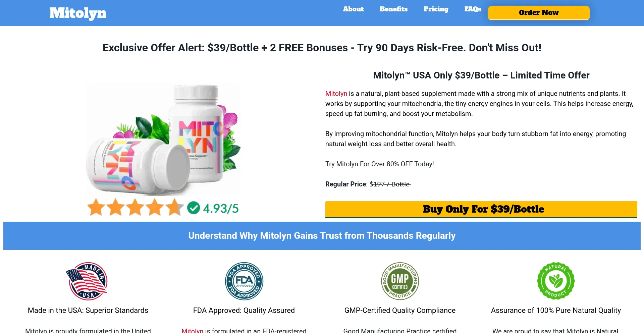Open the About navigation item
The height and width of the screenshot is (333, 644).
353,9
